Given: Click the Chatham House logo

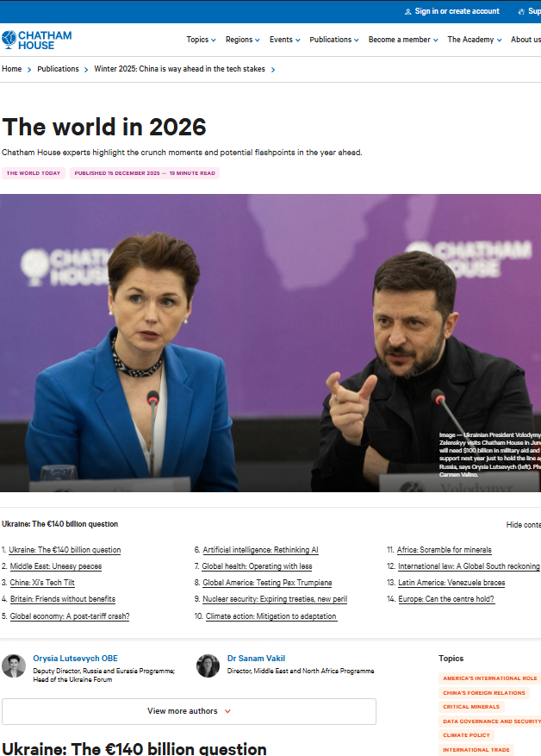Looking at the screenshot, I should click(36, 40).
